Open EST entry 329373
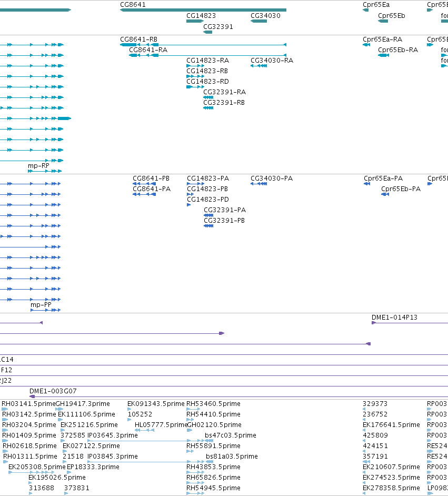Image resolution: width=448 pixels, height=496 pixels. (x=375, y=404)
